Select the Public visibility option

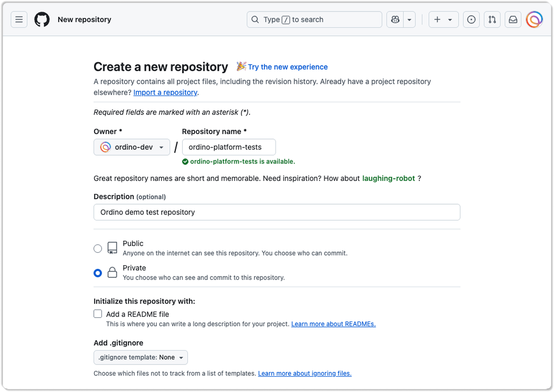click(x=98, y=248)
